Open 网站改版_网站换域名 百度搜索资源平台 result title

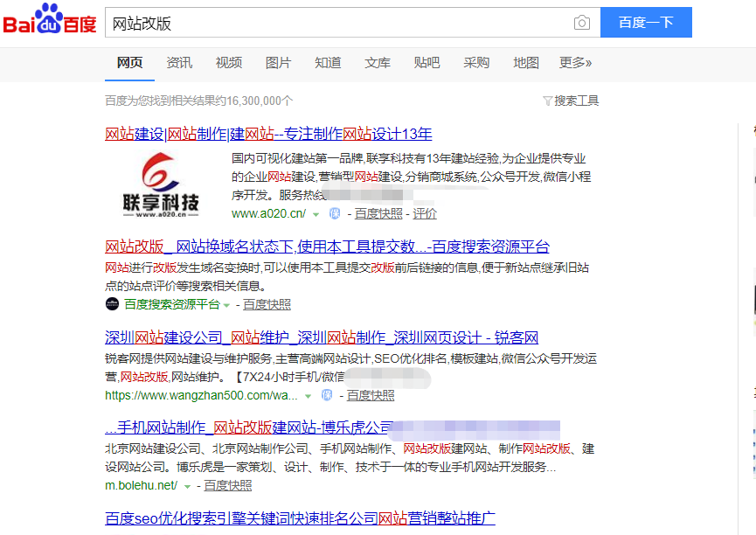[328, 247]
